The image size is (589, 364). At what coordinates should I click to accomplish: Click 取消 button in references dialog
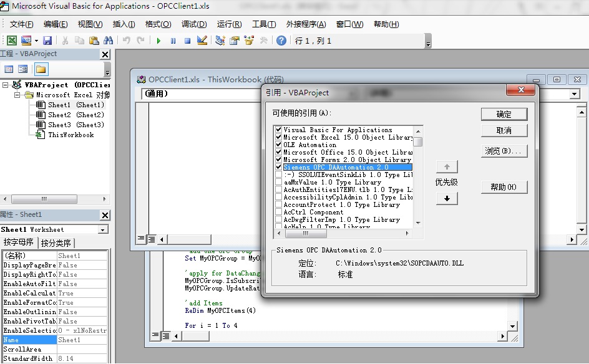click(x=504, y=131)
